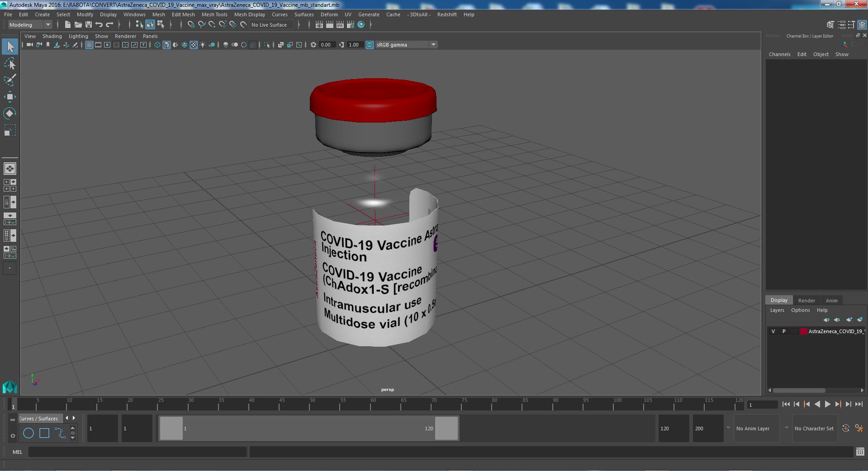Open the viewport Shading menu
Viewport: 868px width, 471px height.
click(52, 36)
